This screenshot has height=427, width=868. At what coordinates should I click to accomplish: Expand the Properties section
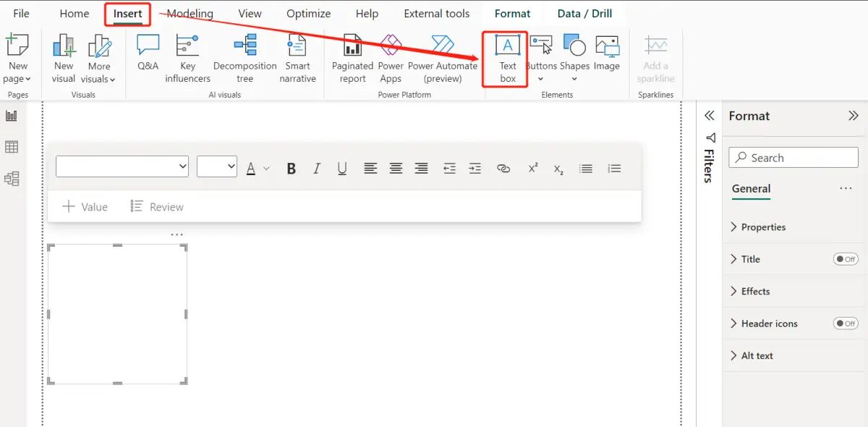pos(763,227)
